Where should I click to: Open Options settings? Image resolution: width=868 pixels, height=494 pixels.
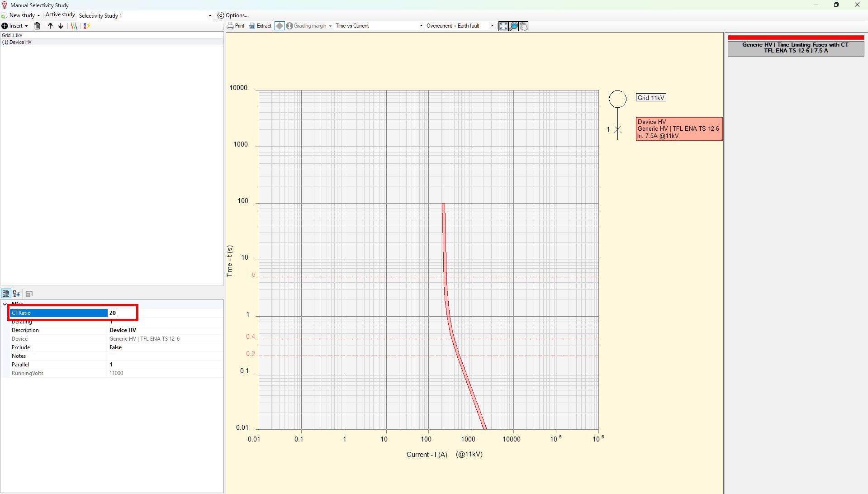233,15
